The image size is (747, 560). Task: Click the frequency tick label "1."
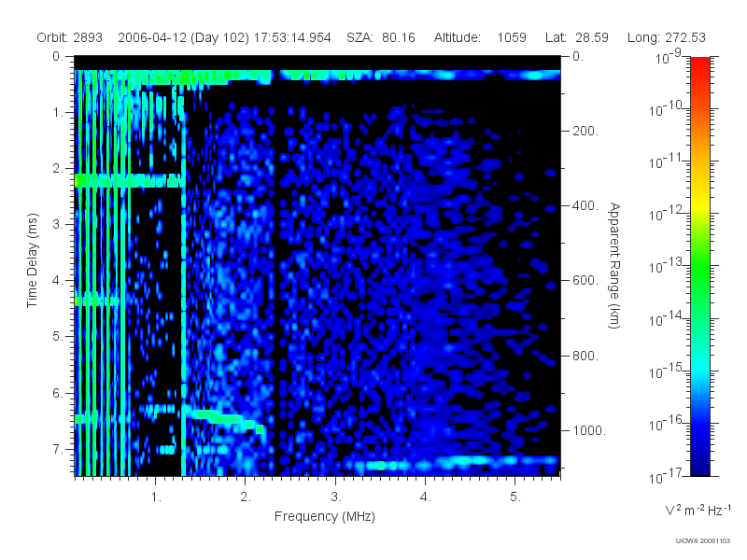coord(156,497)
